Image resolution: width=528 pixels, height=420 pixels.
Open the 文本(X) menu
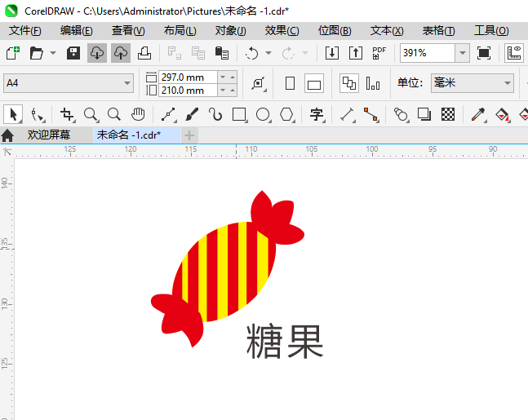click(387, 31)
